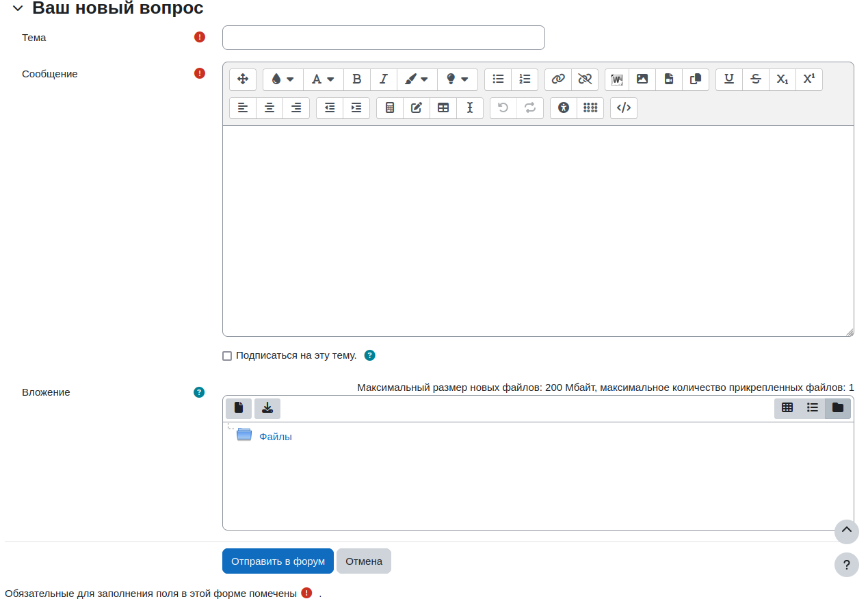Apply underline formatting
The image size is (868, 599).
tap(729, 79)
